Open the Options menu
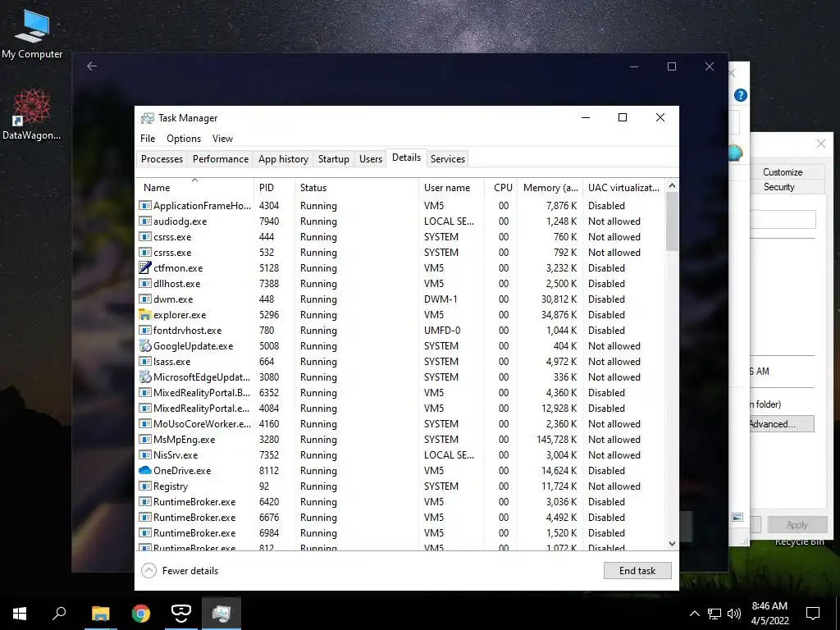Image resolution: width=840 pixels, height=630 pixels. click(x=184, y=138)
